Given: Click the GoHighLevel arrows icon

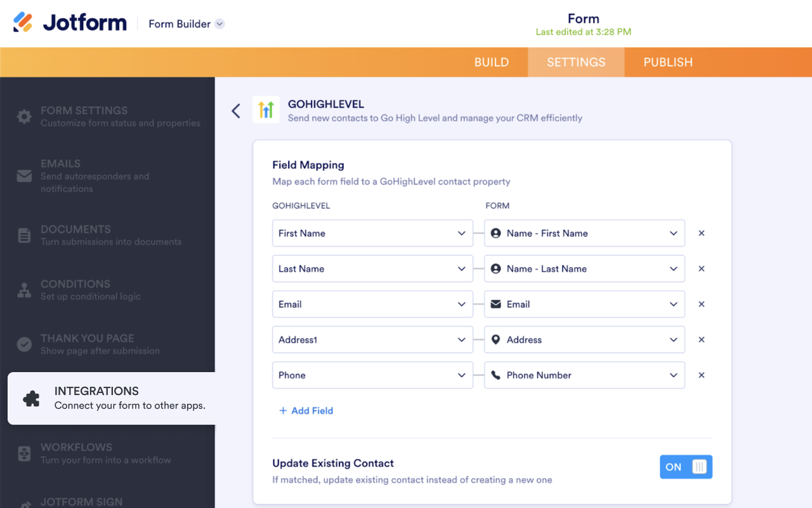Looking at the screenshot, I should [266, 110].
